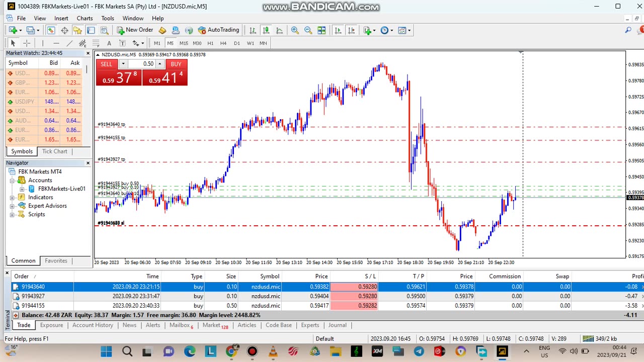This screenshot has width=644, height=362.
Task: Select the Equidistant Channel tool
Action: click(83, 43)
